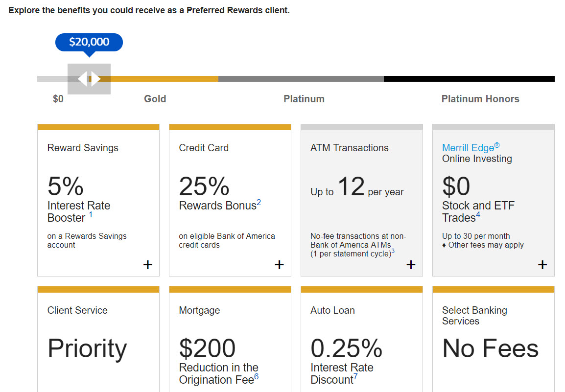Click the Other fees may apply note
The height and width of the screenshot is (392, 565).
coord(483,245)
